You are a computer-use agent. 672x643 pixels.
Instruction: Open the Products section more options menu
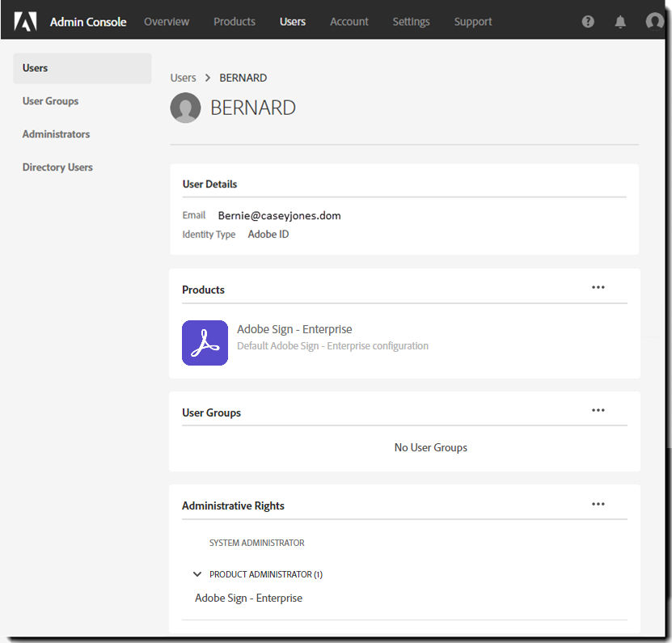pyautogui.click(x=598, y=287)
